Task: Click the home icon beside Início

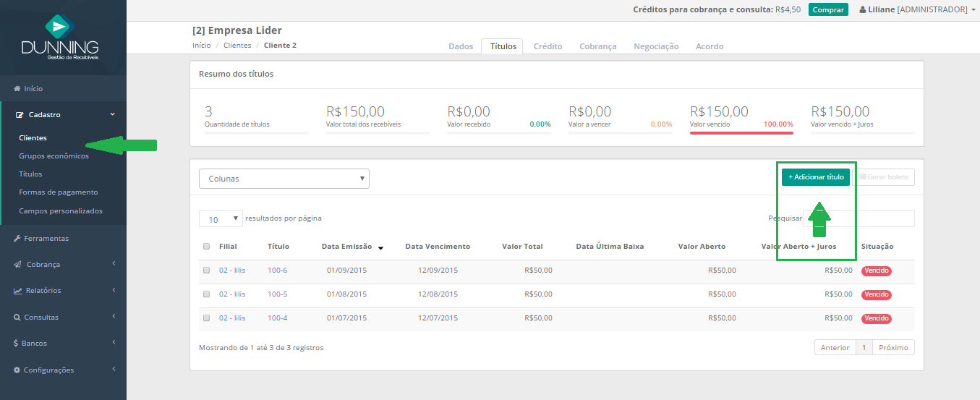Action: 17,89
